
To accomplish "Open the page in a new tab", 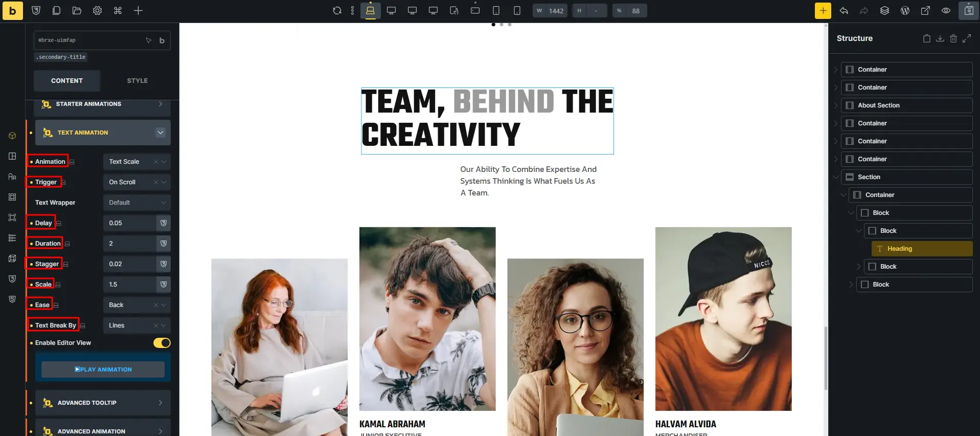I will pos(925,11).
